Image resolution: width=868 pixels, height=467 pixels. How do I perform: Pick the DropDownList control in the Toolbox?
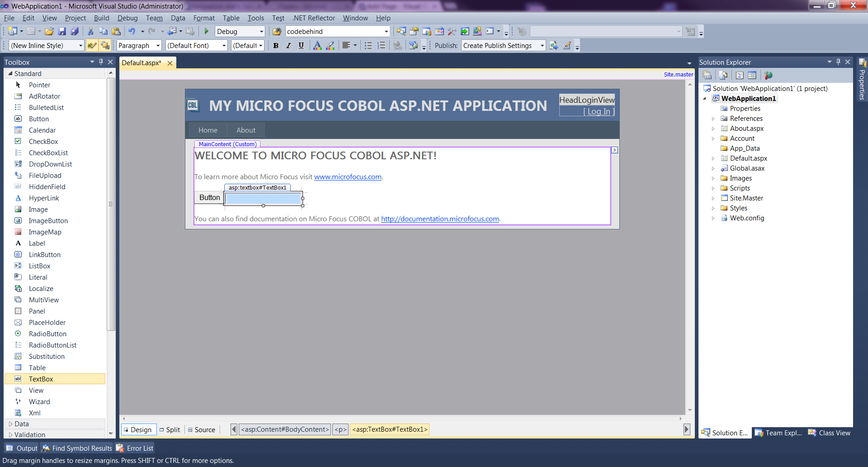point(55,164)
